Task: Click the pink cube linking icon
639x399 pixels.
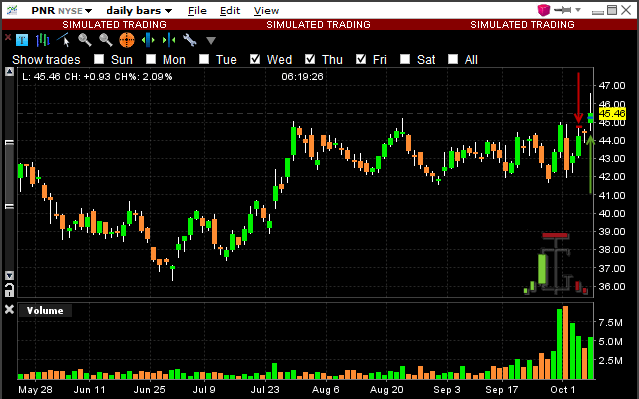Action: [x=544, y=10]
